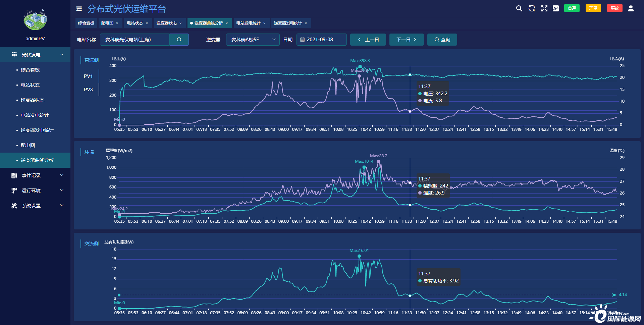Click the date field 2021-09-08
This screenshot has width=644, height=325.
pyautogui.click(x=321, y=40)
